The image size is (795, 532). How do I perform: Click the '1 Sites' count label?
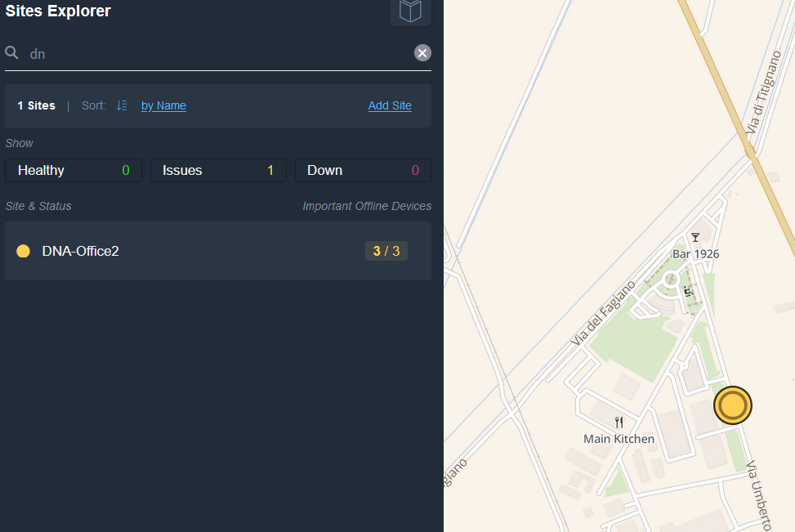point(37,105)
